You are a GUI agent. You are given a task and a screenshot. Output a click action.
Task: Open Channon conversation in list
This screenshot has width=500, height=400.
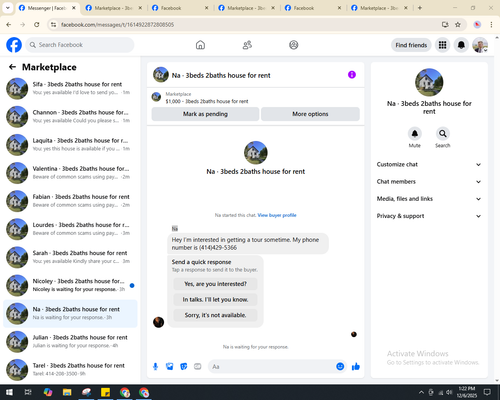[70, 117]
